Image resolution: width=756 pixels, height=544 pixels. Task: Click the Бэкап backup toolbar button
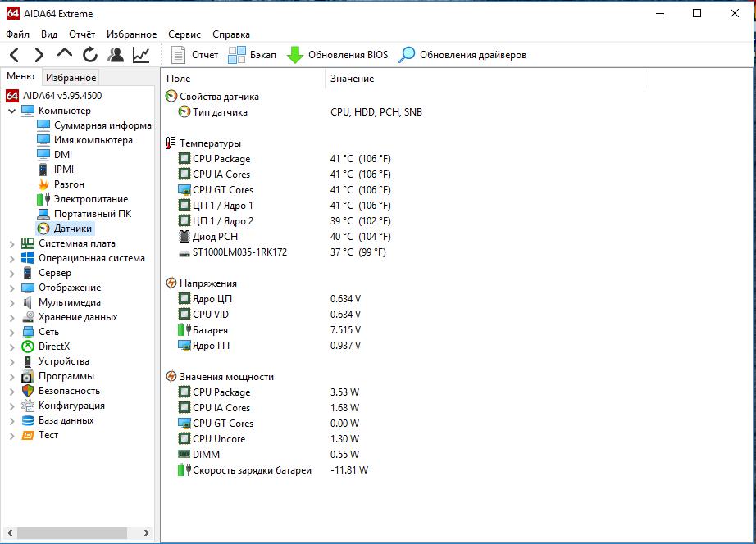click(253, 55)
